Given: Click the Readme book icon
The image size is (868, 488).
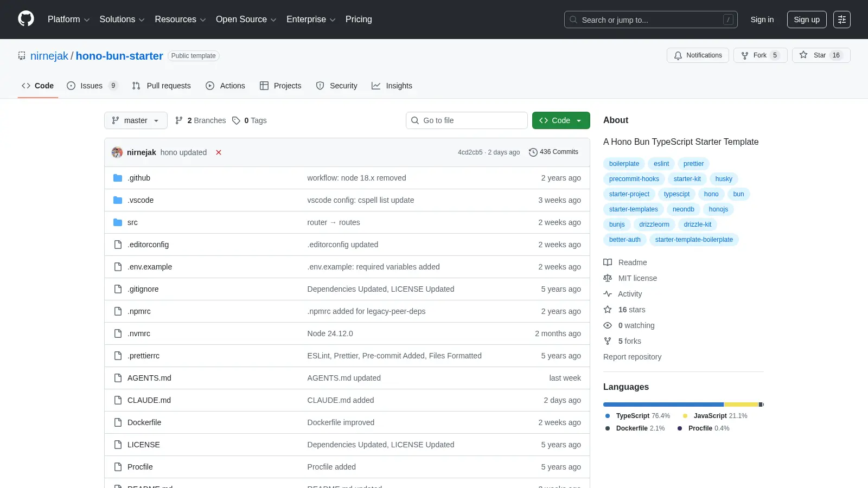Looking at the screenshot, I should pyautogui.click(x=608, y=262).
